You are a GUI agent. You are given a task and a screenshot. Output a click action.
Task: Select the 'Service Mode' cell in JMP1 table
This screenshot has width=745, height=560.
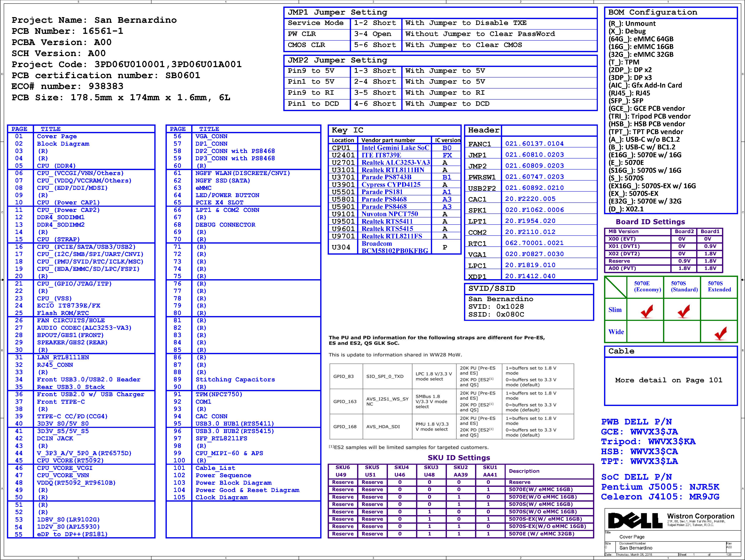(316, 23)
